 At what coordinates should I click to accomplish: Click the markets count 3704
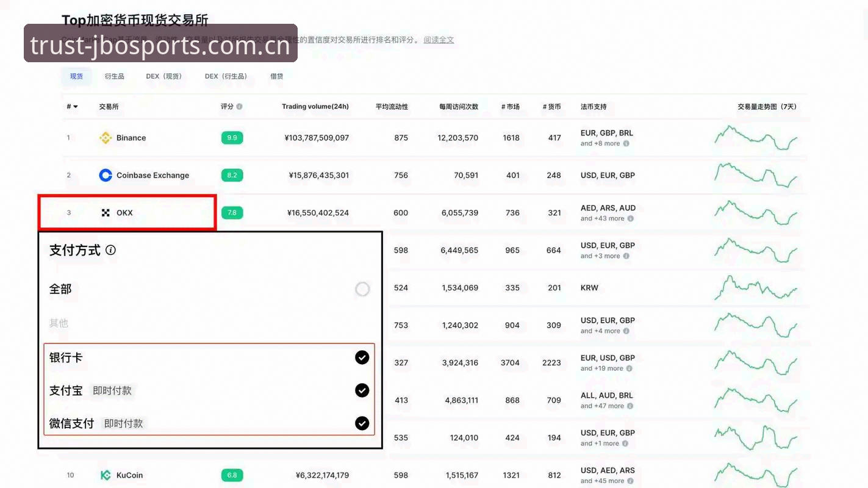[510, 362]
